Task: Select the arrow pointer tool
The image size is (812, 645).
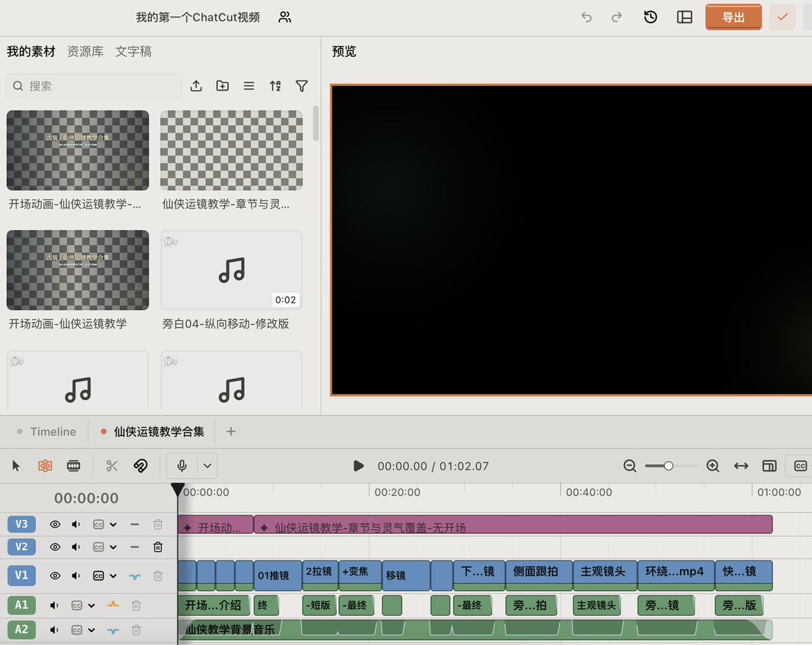Action: pos(17,466)
